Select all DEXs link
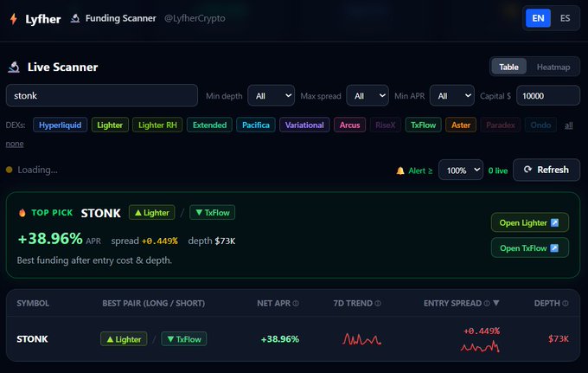The width and height of the screenshot is (588, 373). pyautogui.click(x=569, y=125)
